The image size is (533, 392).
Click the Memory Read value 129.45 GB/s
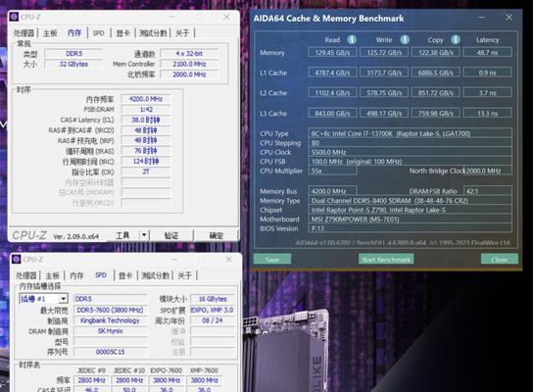point(332,52)
